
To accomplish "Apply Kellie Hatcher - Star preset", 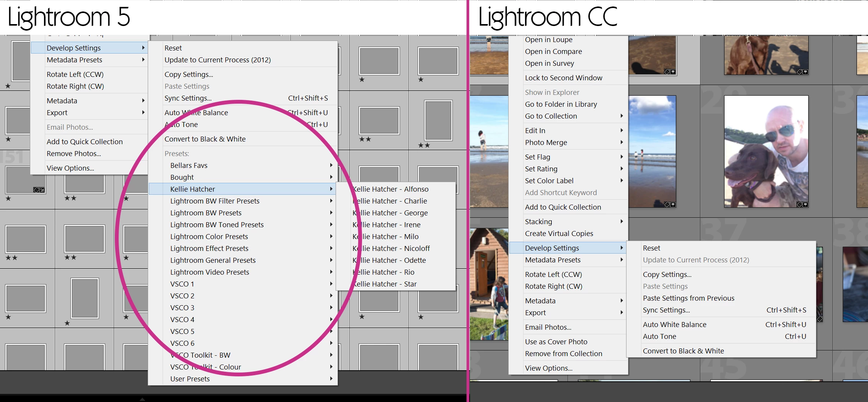I will point(396,284).
